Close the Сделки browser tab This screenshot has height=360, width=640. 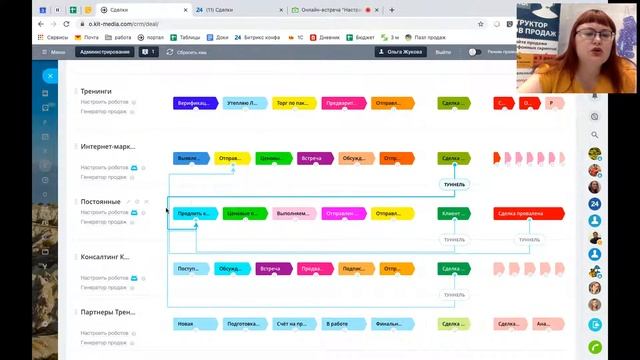pyautogui.click(x=185, y=10)
